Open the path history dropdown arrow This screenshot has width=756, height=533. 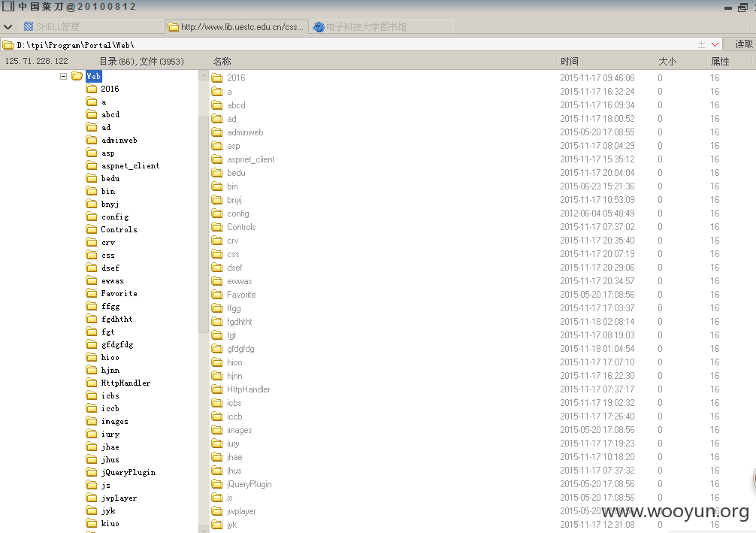(715, 45)
